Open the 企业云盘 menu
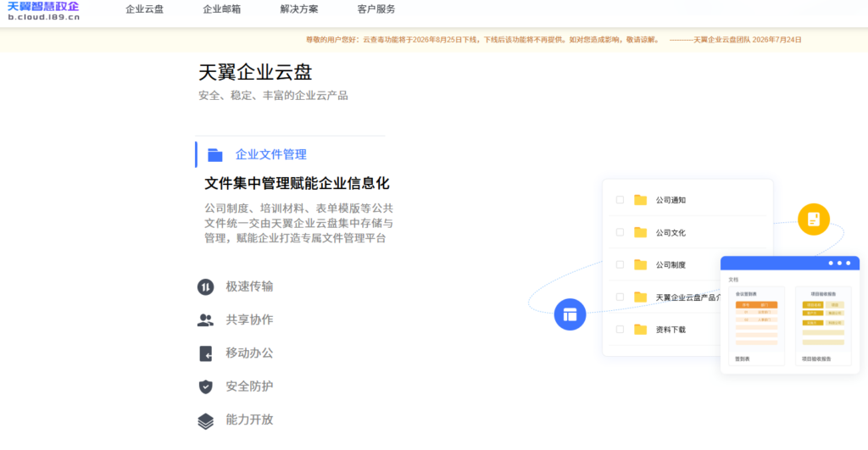 tap(144, 9)
